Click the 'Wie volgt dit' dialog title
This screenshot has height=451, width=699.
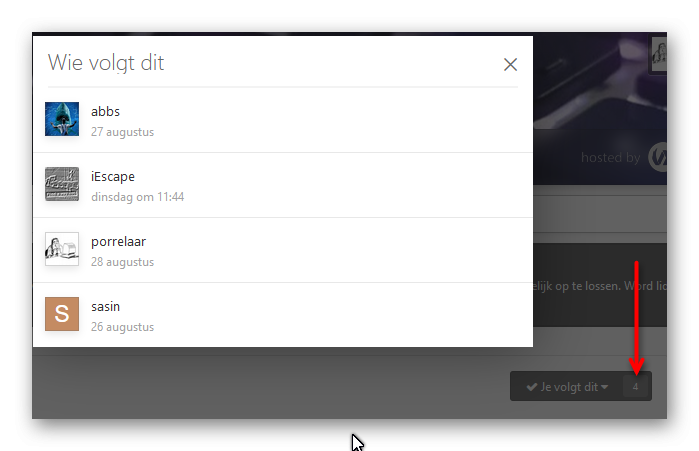click(106, 63)
